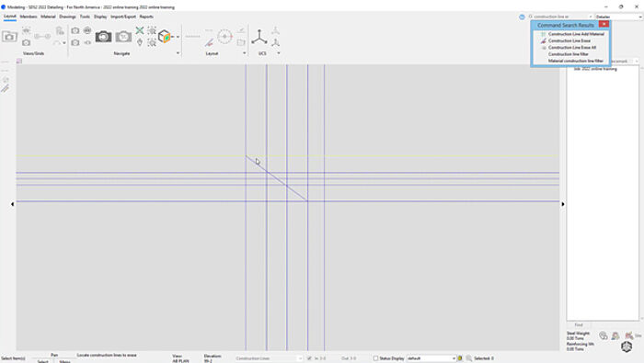Toggle the Status Display checkbox

[375, 358]
